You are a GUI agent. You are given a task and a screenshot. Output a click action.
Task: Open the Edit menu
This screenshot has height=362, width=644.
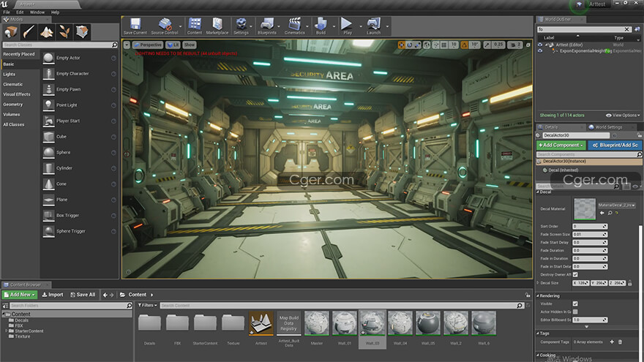click(20, 12)
